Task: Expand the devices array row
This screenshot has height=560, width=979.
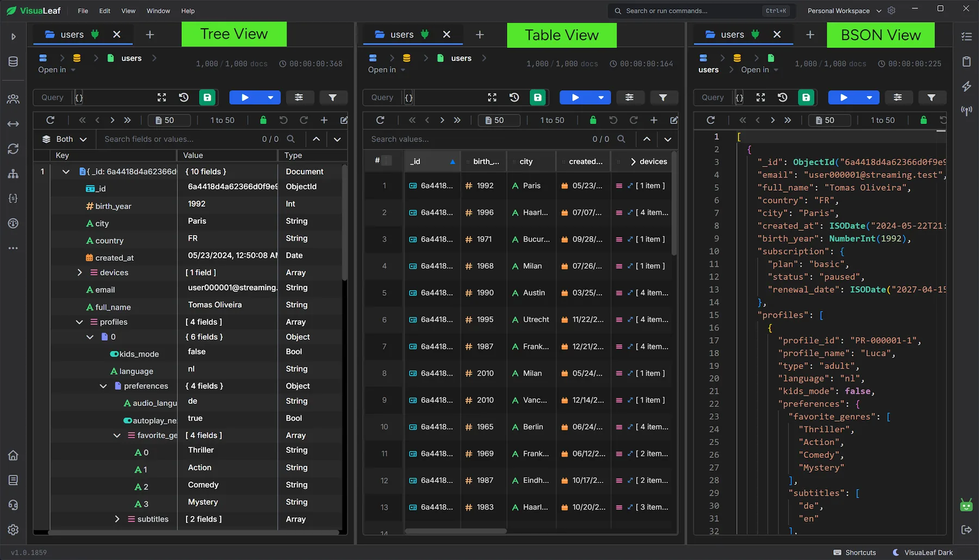Action: click(x=80, y=272)
